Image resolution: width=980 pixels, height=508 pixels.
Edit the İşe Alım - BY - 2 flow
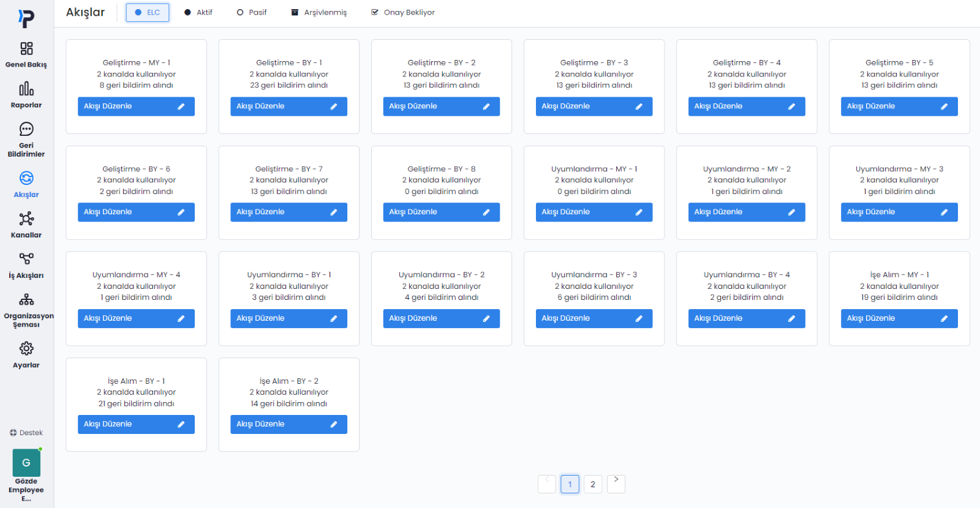(288, 424)
